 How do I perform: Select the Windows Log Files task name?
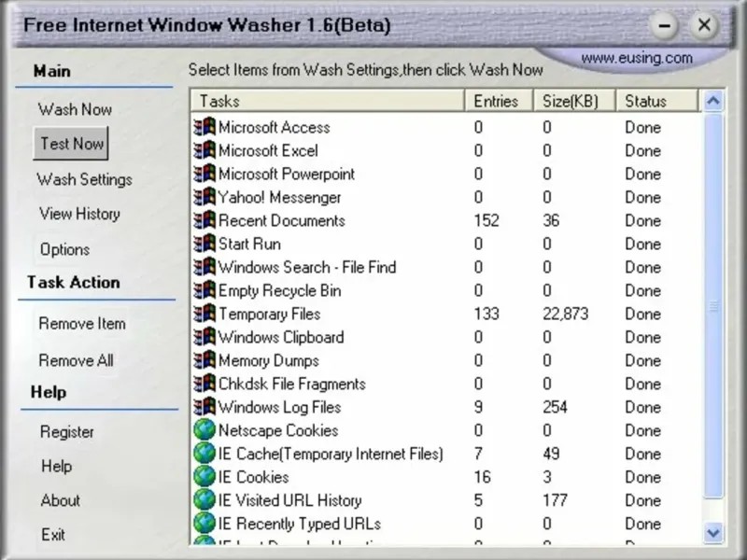tap(279, 407)
